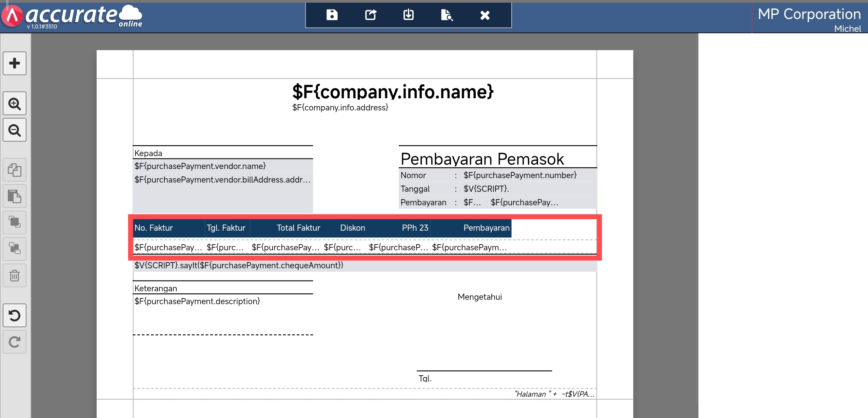Open the print preview document icon

click(447, 15)
